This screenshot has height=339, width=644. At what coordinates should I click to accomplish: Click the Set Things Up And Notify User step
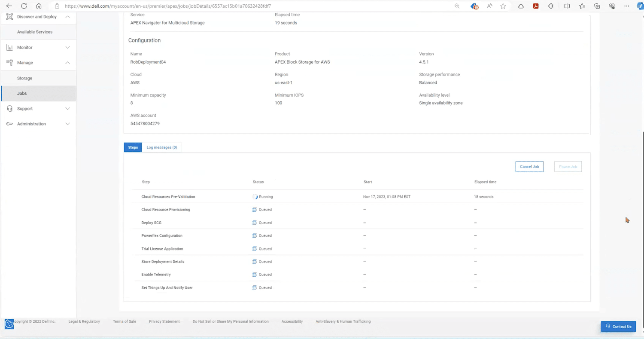(x=167, y=287)
